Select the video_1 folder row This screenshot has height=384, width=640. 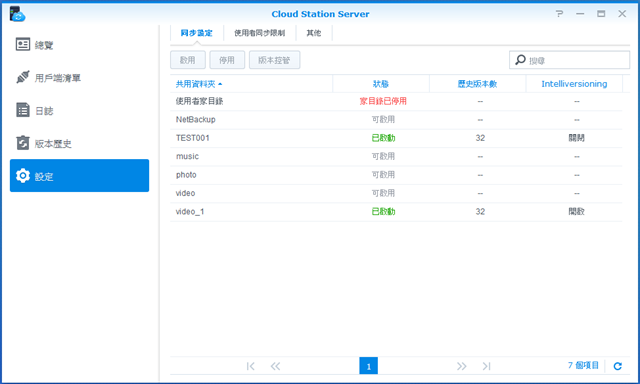396,211
